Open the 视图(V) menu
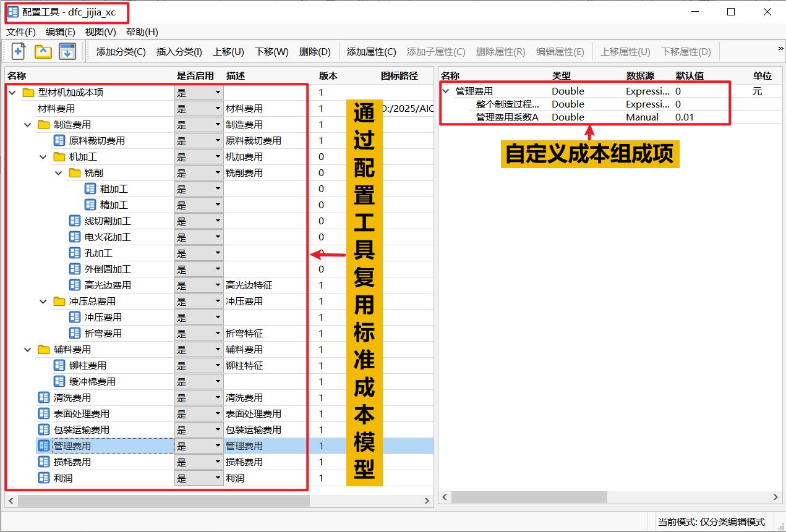The width and height of the screenshot is (786, 532). point(101,32)
